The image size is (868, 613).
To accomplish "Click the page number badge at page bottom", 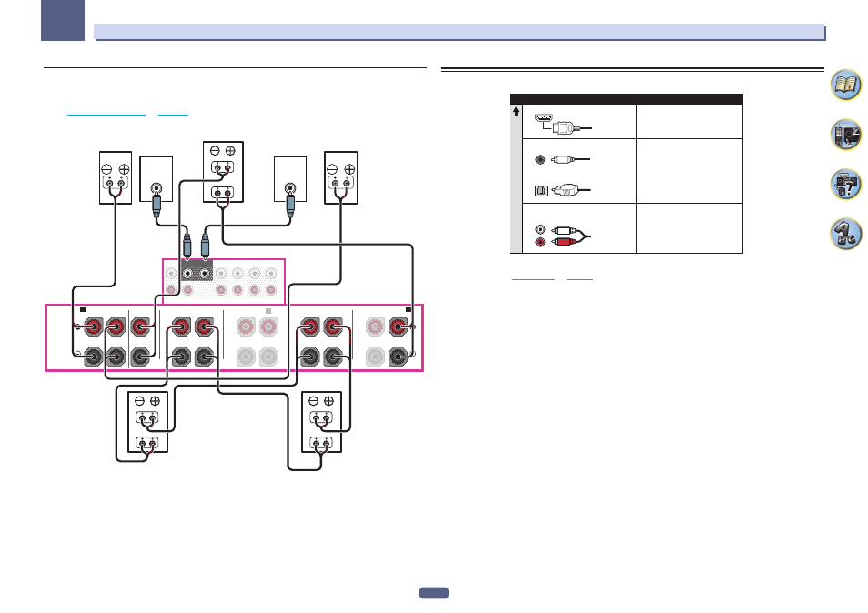I will point(434,593).
